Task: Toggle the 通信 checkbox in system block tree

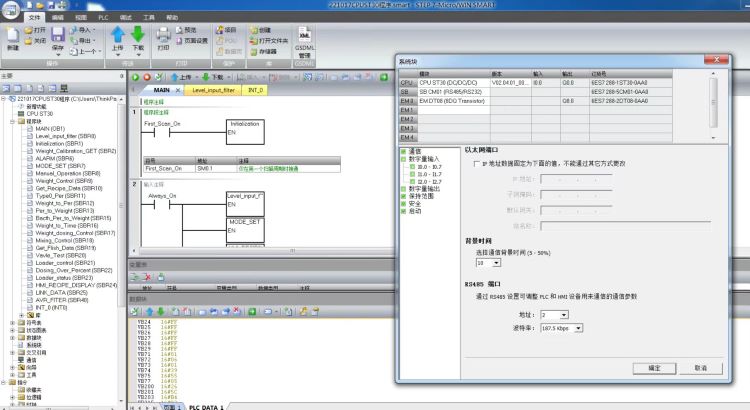Action: tap(403, 150)
